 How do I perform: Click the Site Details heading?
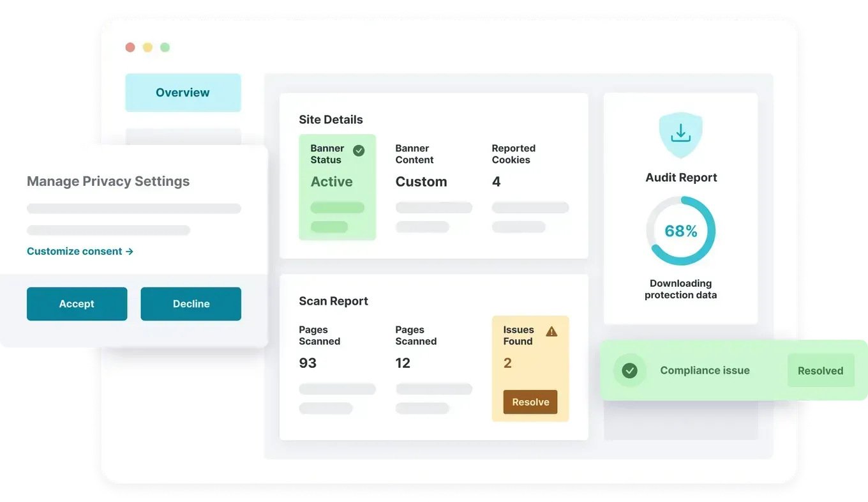[x=331, y=119]
